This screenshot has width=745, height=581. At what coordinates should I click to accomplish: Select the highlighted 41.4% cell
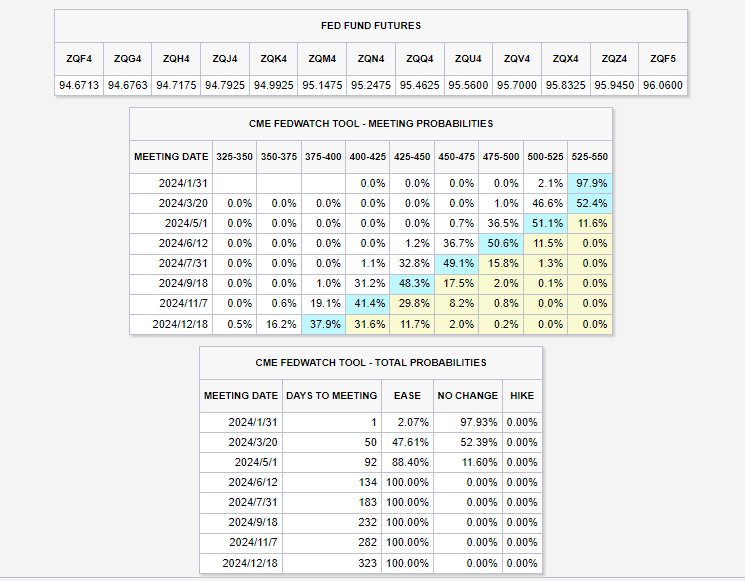tap(368, 303)
